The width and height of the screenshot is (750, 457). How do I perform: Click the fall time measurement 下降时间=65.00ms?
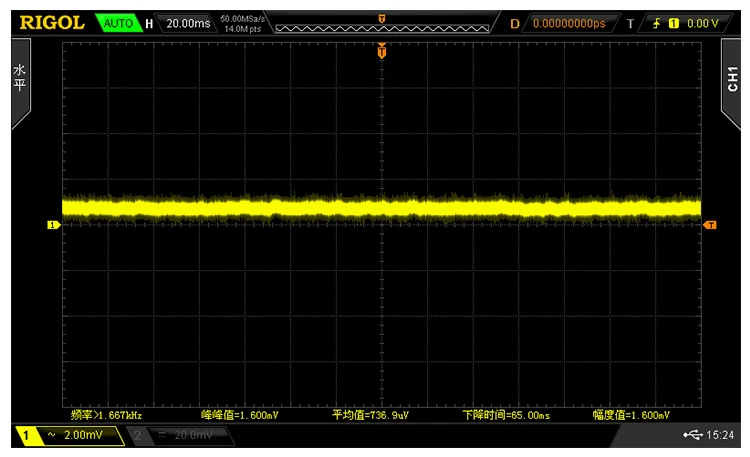coord(506,415)
